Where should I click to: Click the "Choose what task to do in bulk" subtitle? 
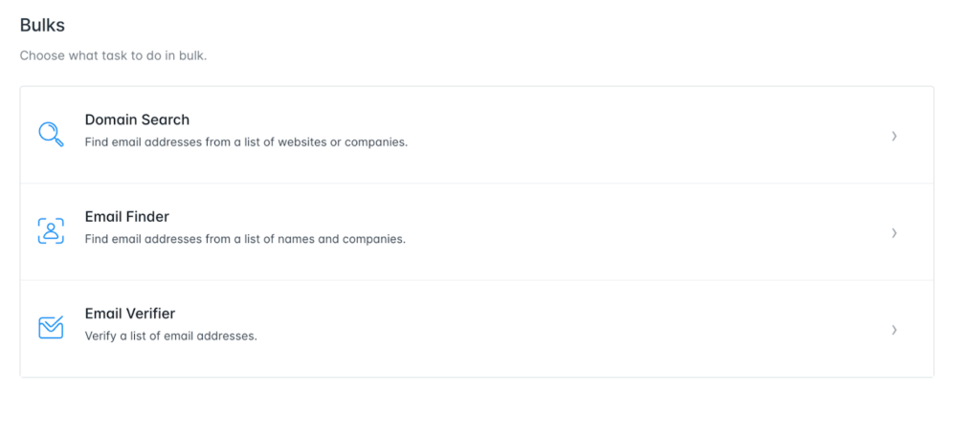[113, 55]
